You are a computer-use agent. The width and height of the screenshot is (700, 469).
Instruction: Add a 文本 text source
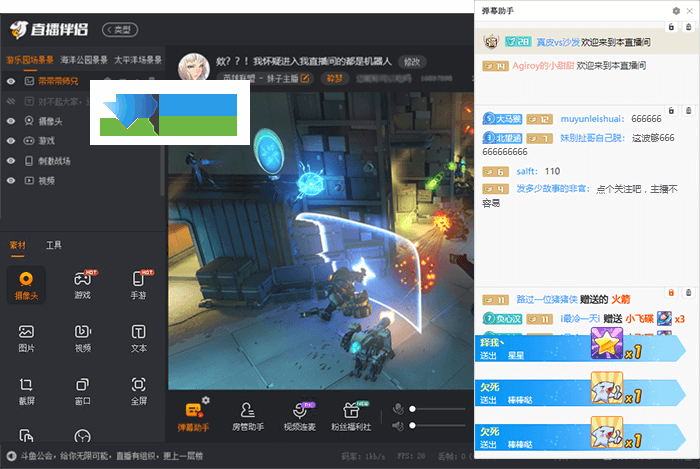(138, 338)
